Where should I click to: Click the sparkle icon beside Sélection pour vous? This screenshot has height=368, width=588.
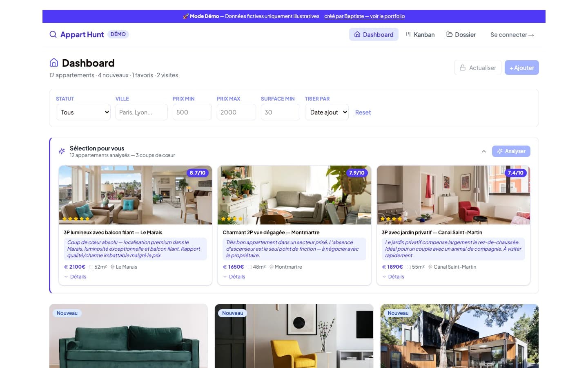61,151
